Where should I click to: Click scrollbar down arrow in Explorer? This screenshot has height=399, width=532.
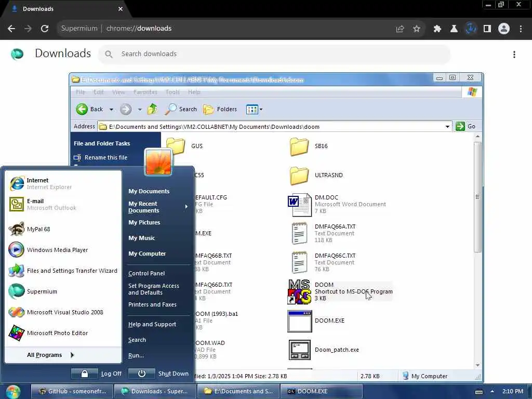pos(478,365)
